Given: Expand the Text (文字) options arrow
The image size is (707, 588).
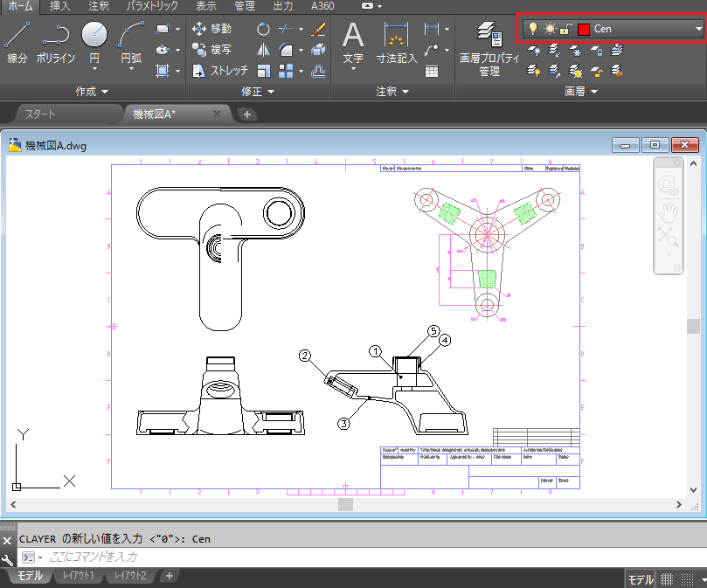Looking at the screenshot, I should [x=353, y=69].
